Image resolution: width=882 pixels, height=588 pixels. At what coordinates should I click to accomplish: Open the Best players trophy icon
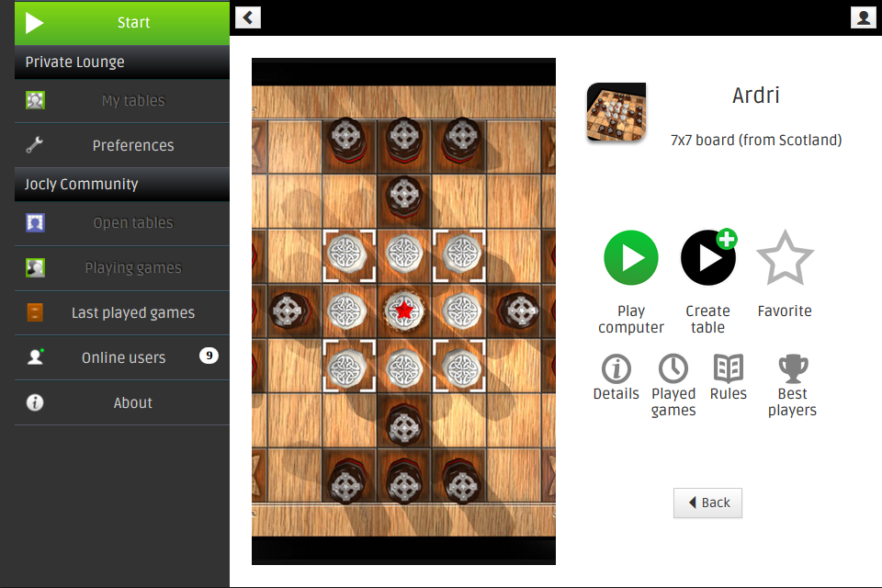pyautogui.click(x=793, y=369)
